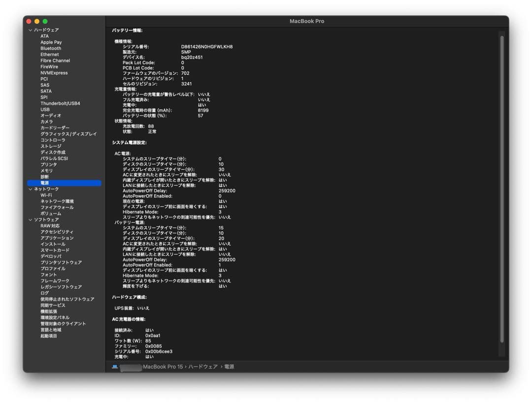Collapse the ハードウェア section disclosure triangle
Viewport: 532px width, 403px height.
[31, 30]
